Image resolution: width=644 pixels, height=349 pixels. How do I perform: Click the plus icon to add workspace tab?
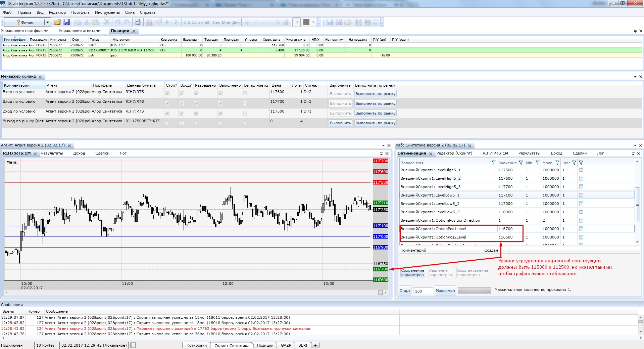315,345
